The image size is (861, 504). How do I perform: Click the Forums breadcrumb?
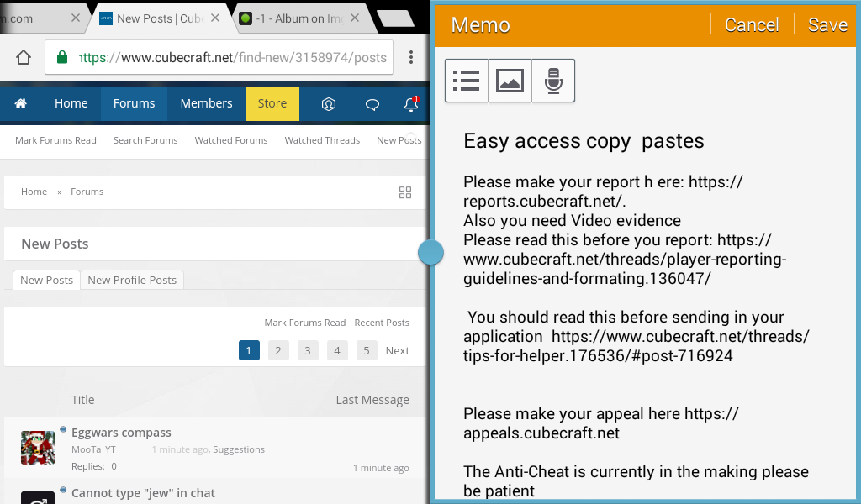(x=87, y=192)
